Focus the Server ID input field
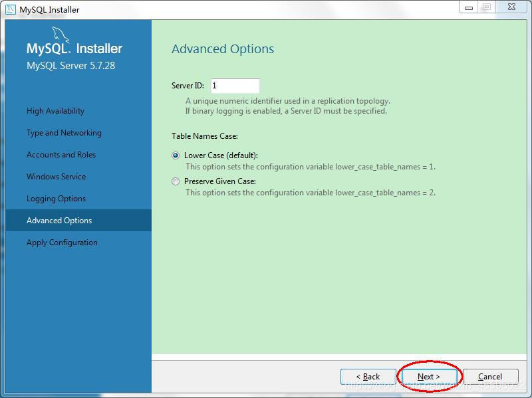 [x=235, y=86]
